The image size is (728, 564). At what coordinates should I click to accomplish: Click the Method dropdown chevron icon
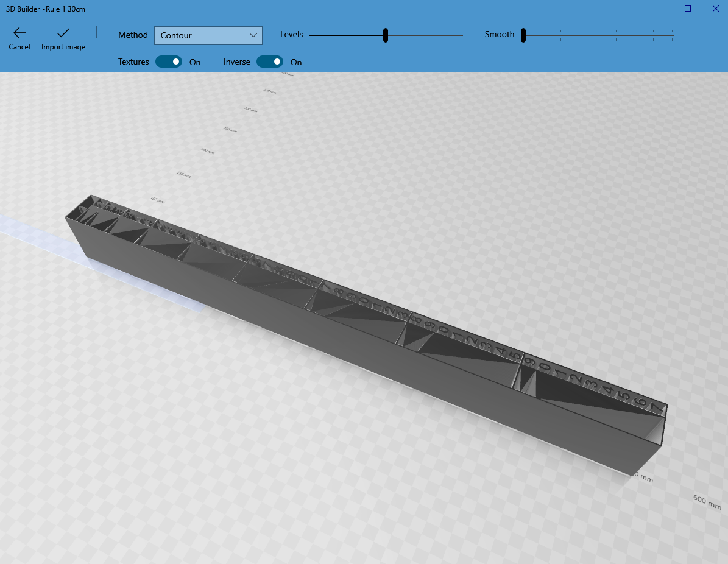pyautogui.click(x=253, y=35)
